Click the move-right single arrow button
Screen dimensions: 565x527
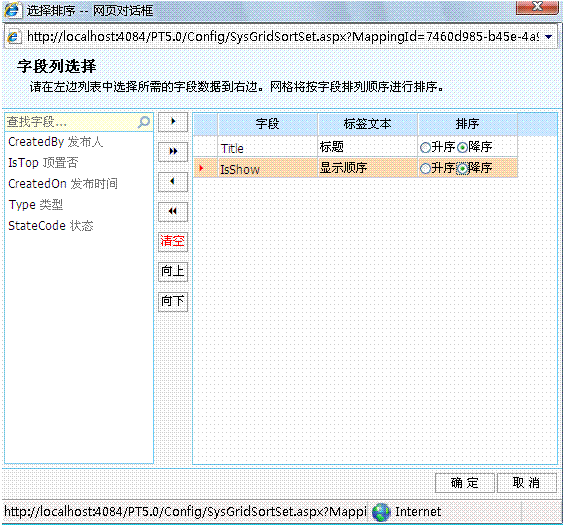click(x=173, y=122)
